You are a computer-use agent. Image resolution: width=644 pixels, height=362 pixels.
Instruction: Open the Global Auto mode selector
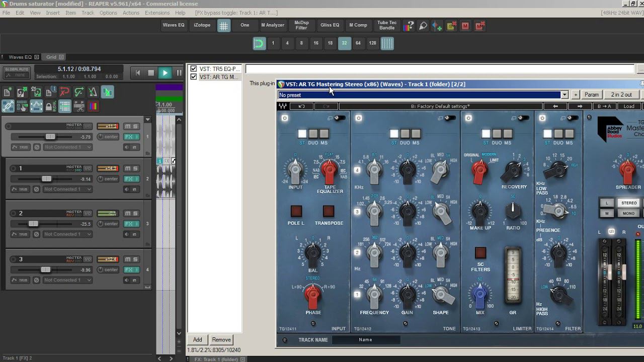[x=17, y=72]
